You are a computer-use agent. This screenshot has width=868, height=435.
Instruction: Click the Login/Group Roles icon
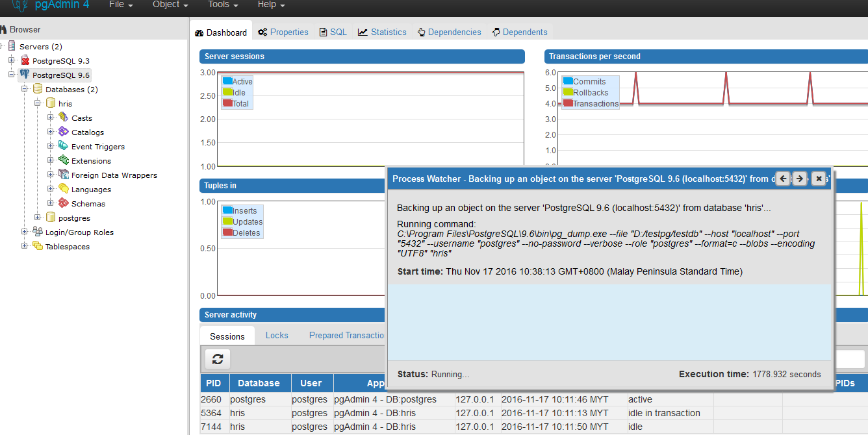pos(38,232)
